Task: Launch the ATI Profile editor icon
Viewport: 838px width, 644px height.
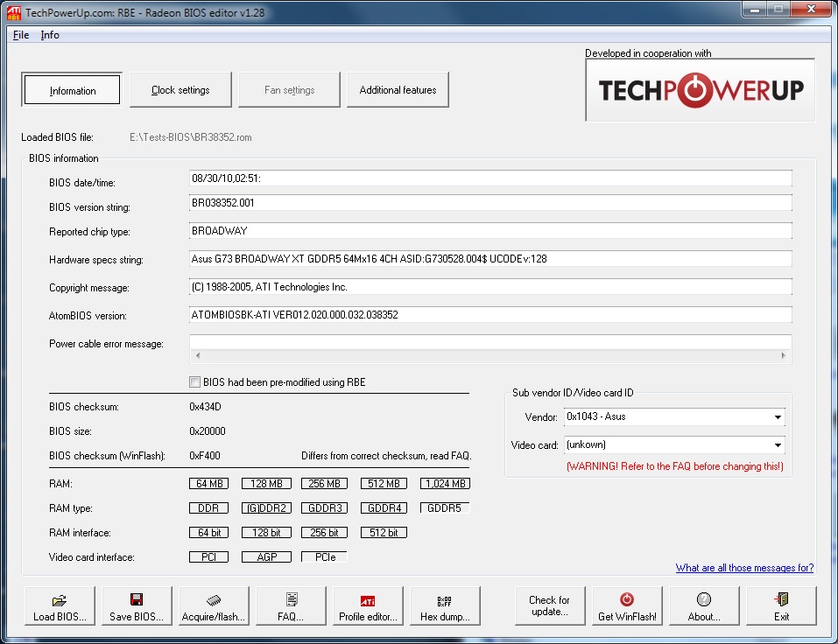Action: click(x=368, y=601)
